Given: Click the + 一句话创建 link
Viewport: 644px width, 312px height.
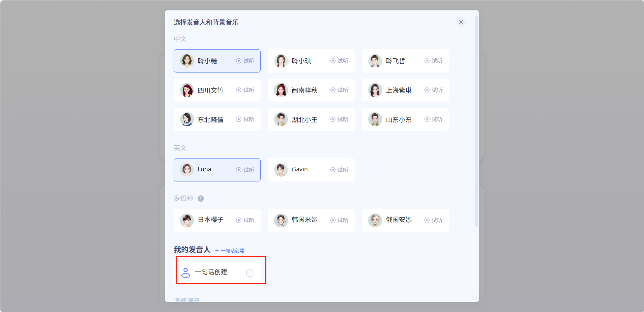Looking at the screenshot, I should point(230,251).
